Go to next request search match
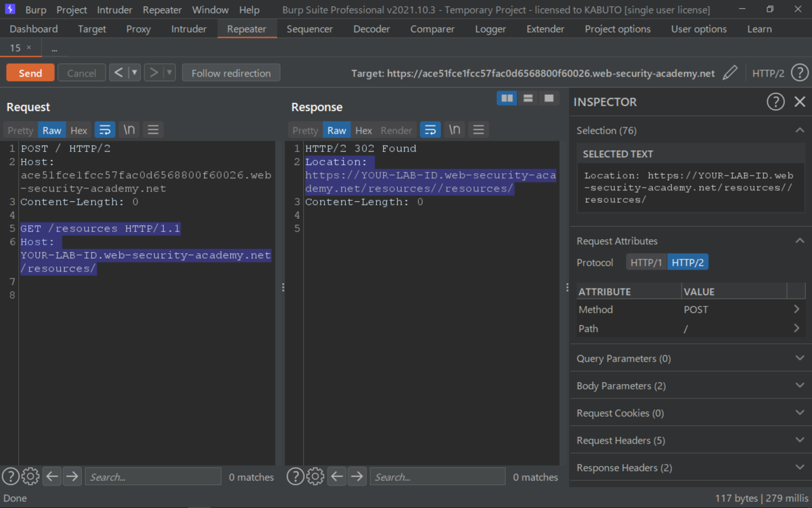 (x=72, y=477)
